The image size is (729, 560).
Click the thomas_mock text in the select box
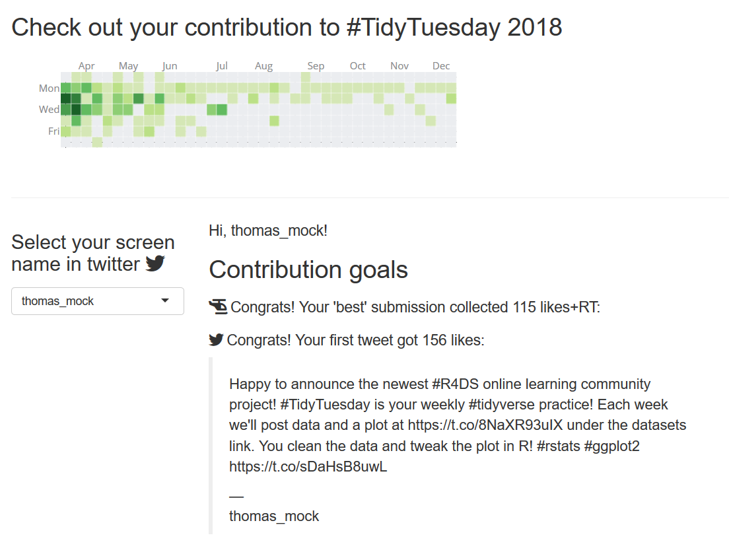coord(57,301)
